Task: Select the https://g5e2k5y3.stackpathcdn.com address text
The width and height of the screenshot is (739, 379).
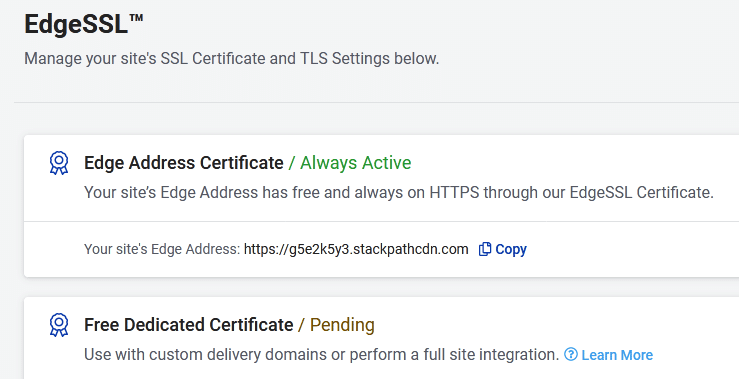Action: pyautogui.click(x=356, y=249)
